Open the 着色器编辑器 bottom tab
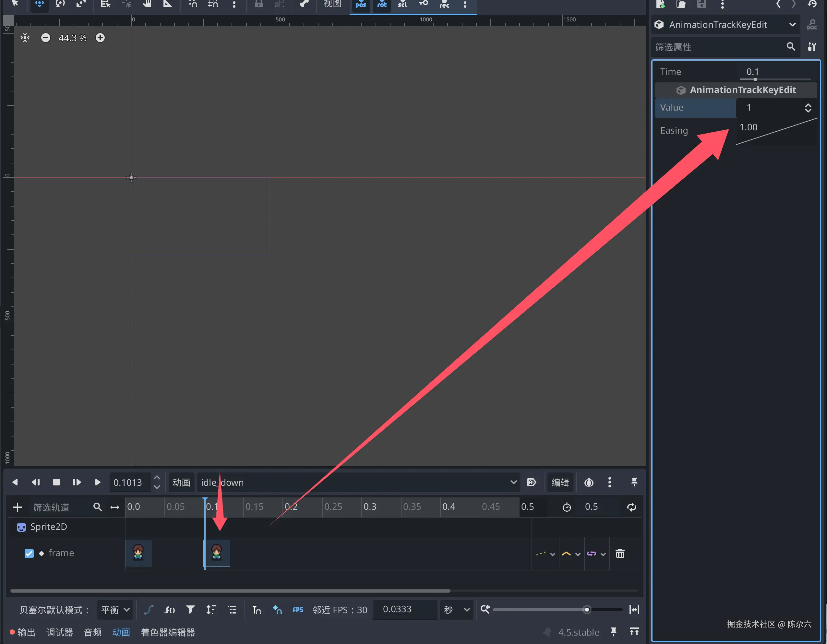The height and width of the screenshot is (644, 827). point(168,632)
